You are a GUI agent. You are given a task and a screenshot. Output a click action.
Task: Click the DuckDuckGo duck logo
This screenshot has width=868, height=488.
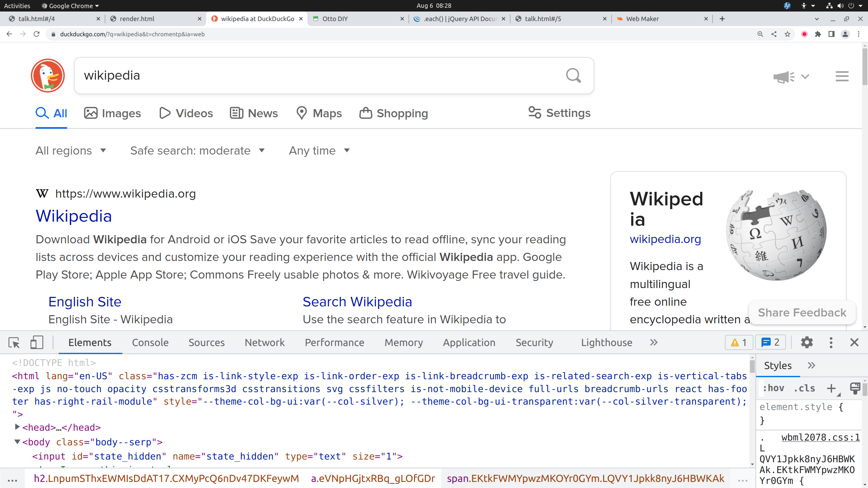48,76
